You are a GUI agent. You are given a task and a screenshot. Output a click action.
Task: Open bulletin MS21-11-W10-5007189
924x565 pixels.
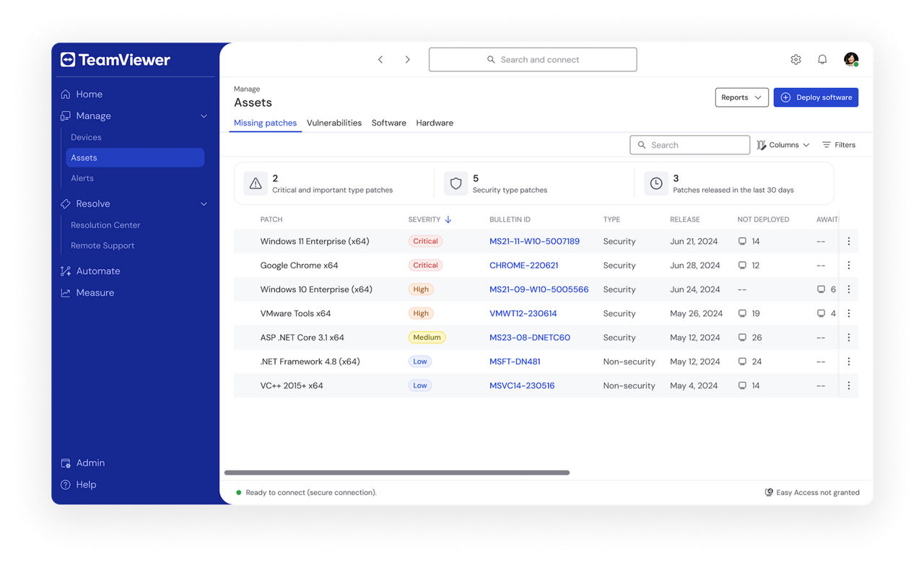tap(535, 241)
